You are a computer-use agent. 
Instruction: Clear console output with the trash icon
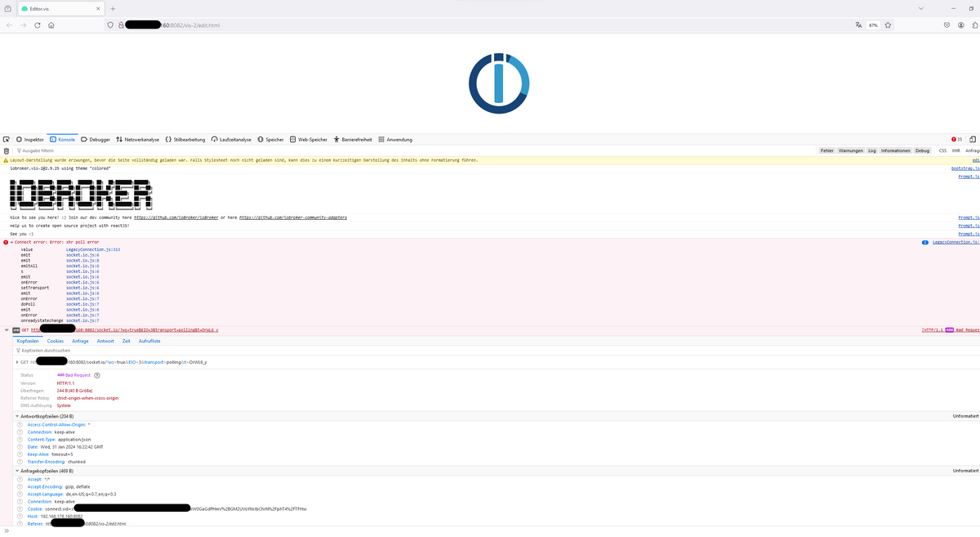[x=7, y=150]
